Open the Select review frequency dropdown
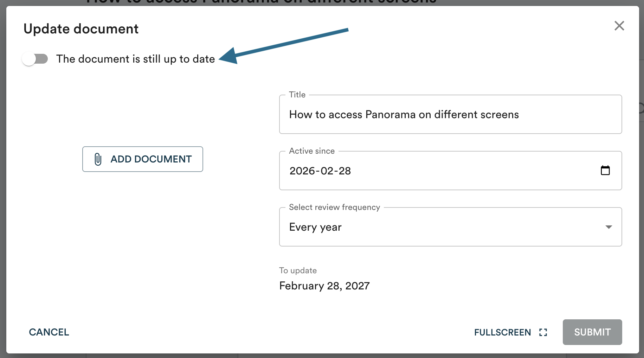Viewport: 644px width, 358px height. [450, 227]
